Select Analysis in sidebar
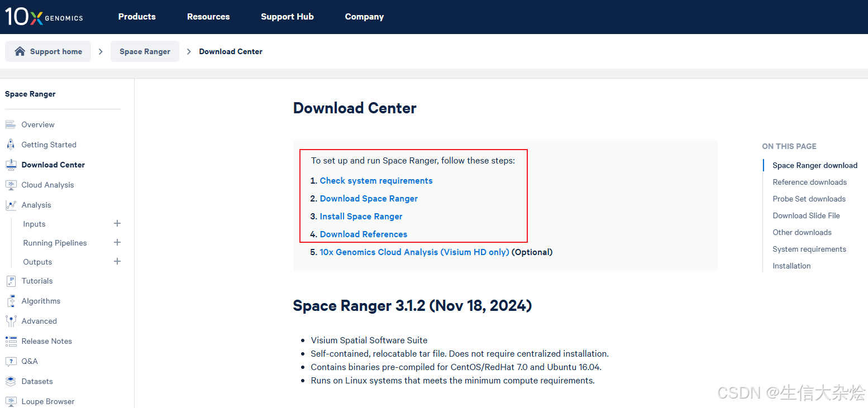Viewport: 868px width, 408px height. tap(36, 205)
